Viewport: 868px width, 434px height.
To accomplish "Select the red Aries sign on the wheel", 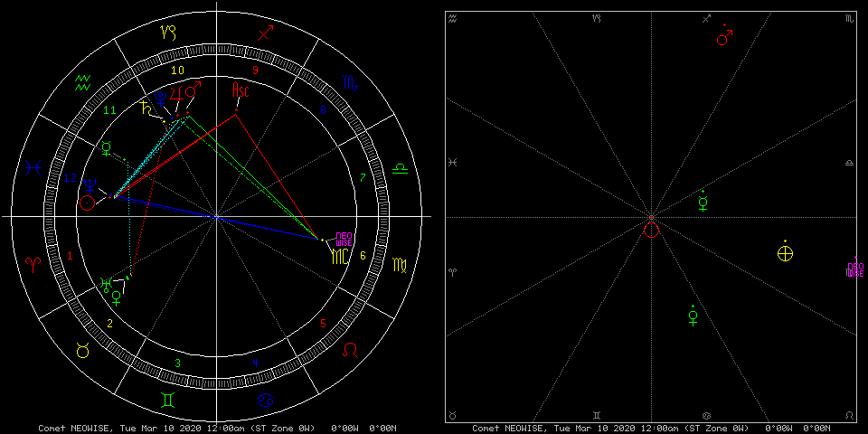I will 33,264.
